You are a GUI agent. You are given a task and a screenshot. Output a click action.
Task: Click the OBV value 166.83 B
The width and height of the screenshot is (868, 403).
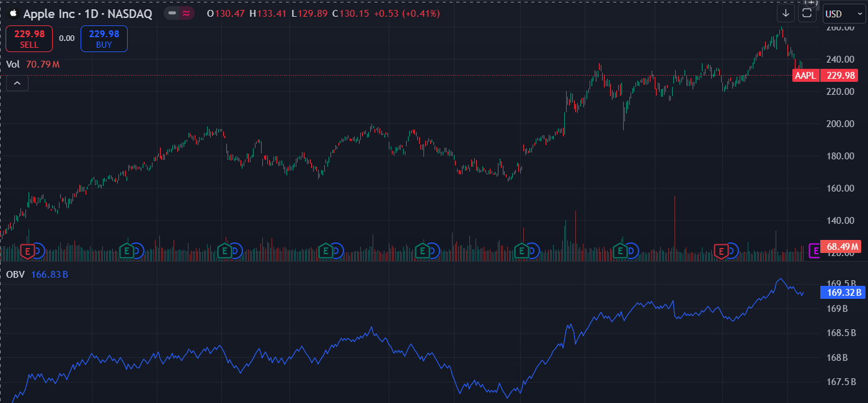49,274
